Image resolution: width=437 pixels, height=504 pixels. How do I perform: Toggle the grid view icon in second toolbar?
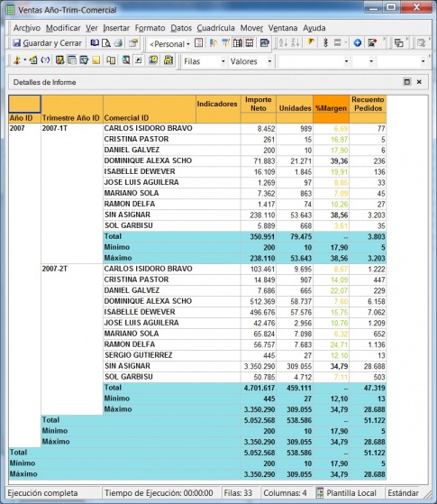72,60
